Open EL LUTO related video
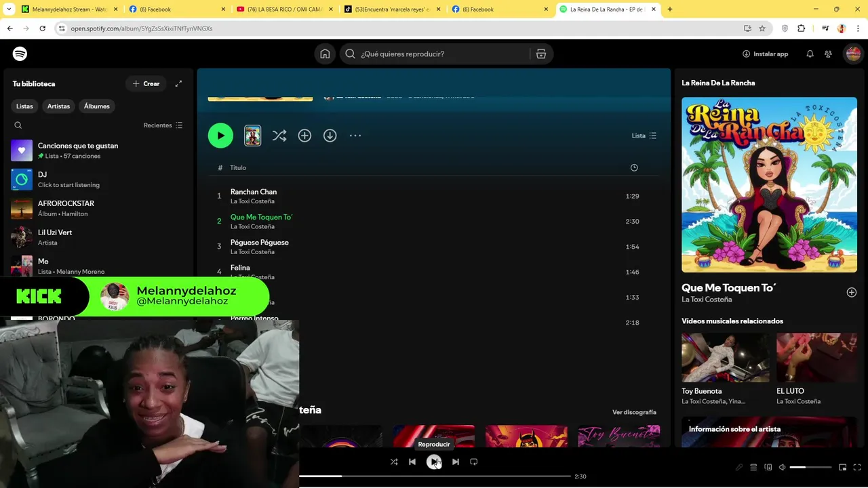 816,369
